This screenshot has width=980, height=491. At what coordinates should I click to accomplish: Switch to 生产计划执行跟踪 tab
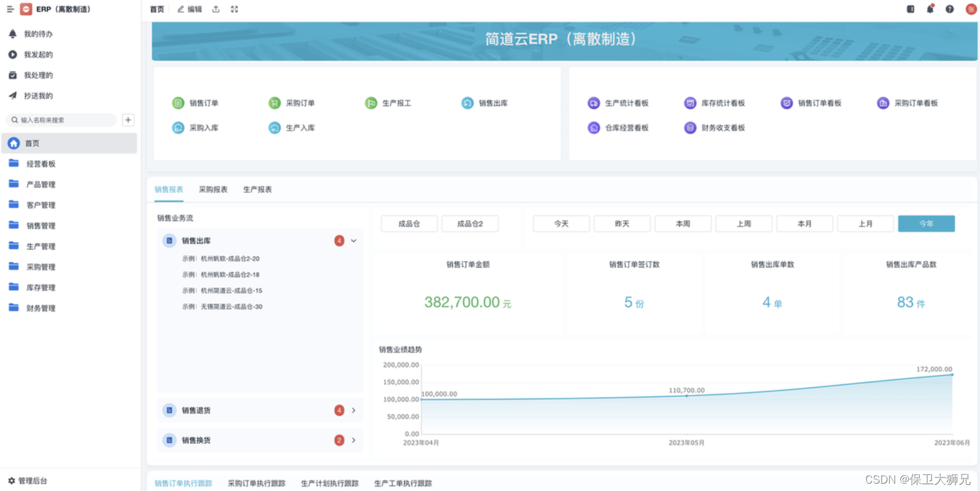tap(330, 483)
